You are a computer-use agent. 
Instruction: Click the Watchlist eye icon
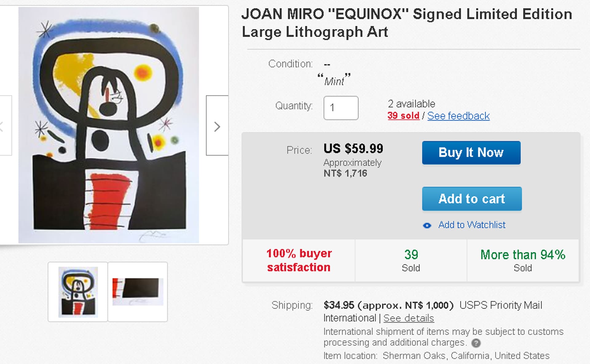click(427, 226)
